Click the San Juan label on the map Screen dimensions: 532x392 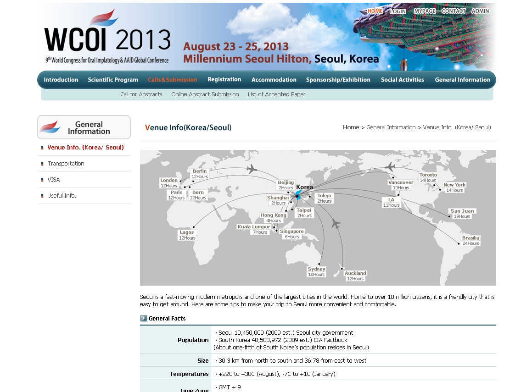coord(462,214)
